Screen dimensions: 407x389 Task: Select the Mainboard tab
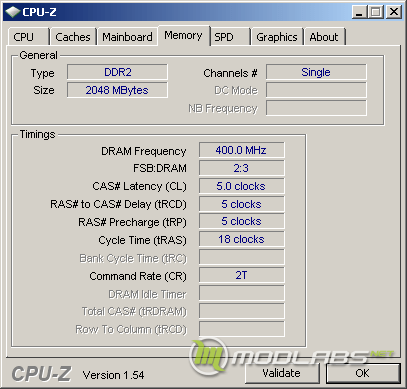pos(127,37)
